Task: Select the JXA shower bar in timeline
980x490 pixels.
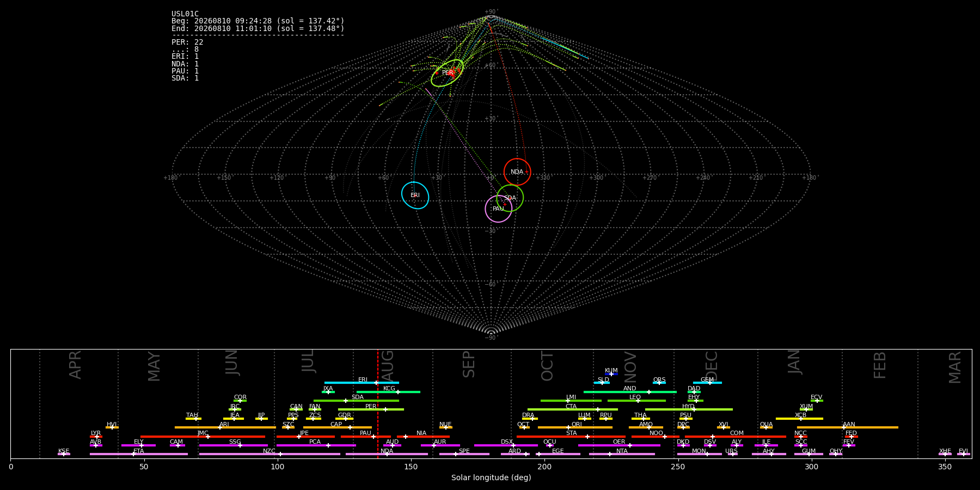Action: (x=328, y=392)
